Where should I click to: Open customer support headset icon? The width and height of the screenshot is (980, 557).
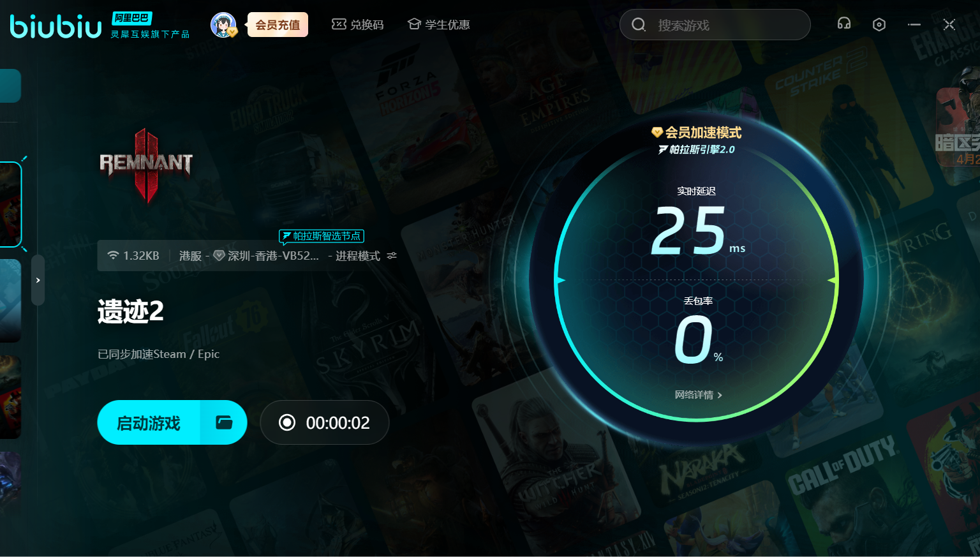pyautogui.click(x=843, y=24)
